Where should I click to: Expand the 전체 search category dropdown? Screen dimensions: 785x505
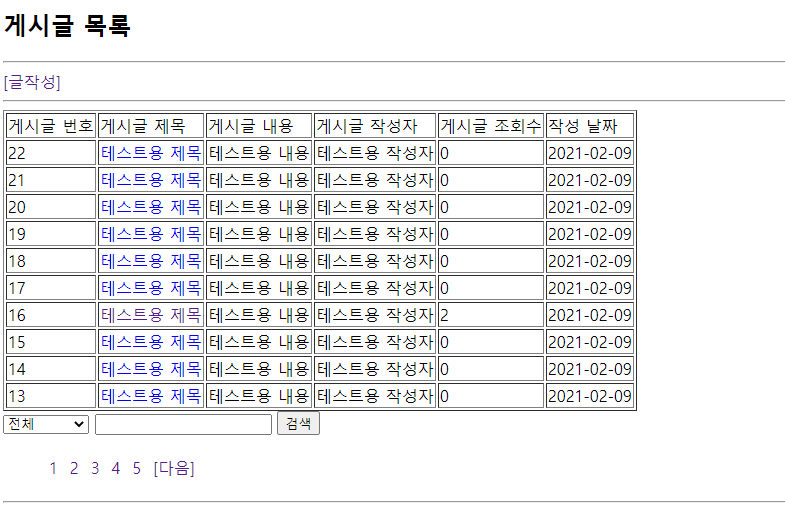[46, 424]
